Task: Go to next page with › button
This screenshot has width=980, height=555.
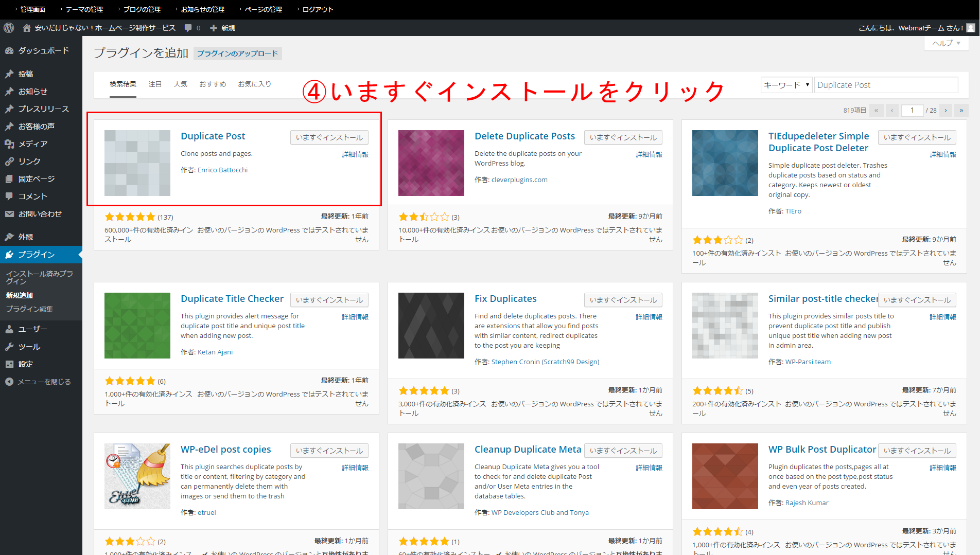Action: click(x=946, y=110)
